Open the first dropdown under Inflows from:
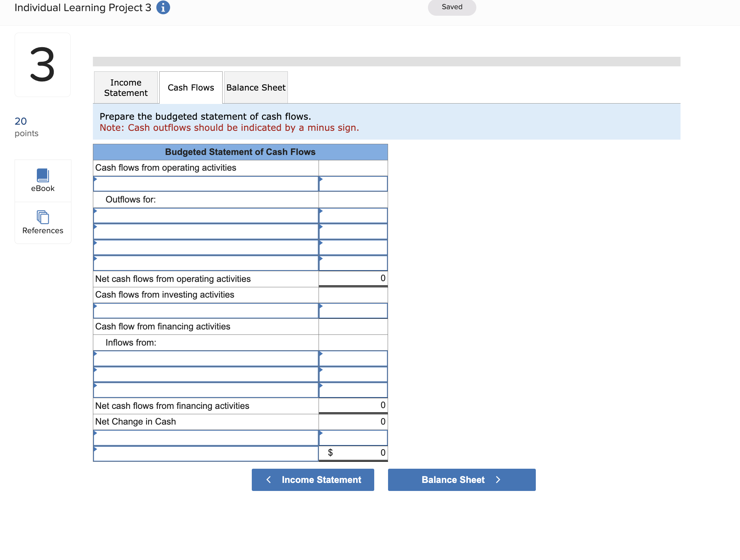This screenshot has width=740, height=560. coord(206,358)
